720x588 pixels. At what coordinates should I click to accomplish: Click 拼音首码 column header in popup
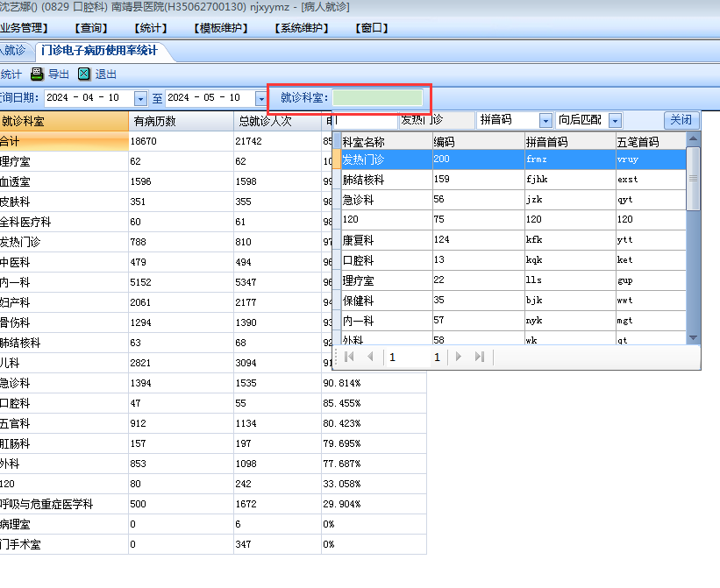pos(570,142)
